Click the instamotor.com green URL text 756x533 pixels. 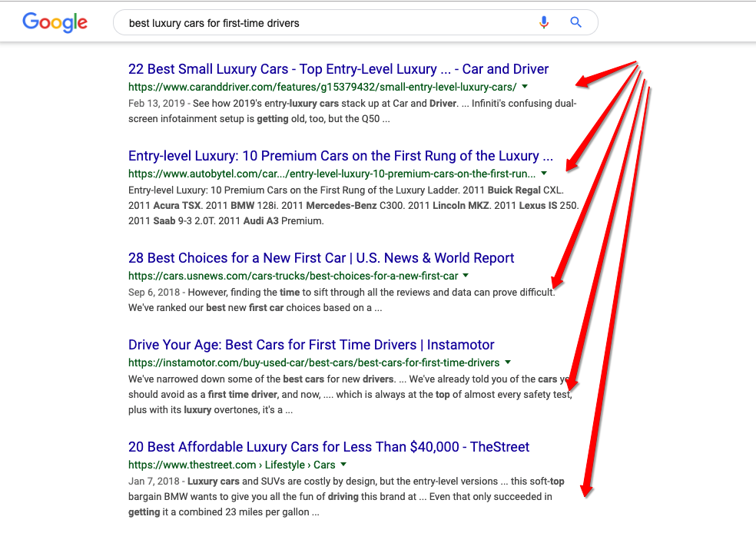[x=314, y=363]
